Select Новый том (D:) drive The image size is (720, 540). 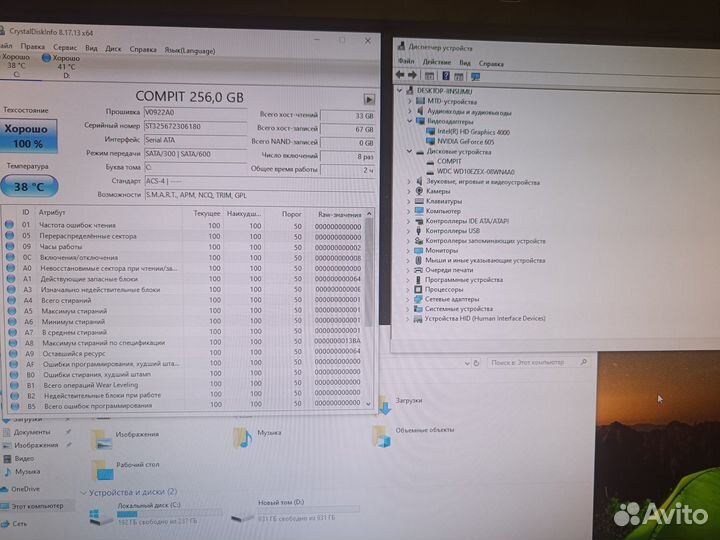295,511
